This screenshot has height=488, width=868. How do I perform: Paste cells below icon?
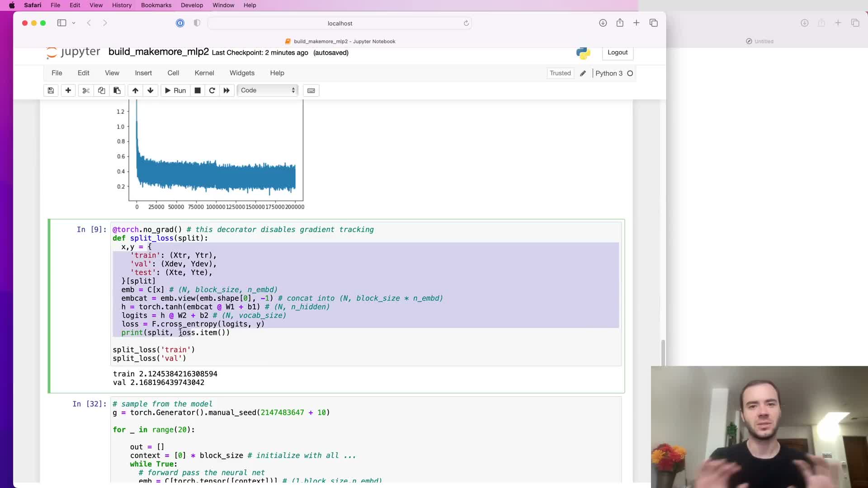pyautogui.click(x=117, y=90)
